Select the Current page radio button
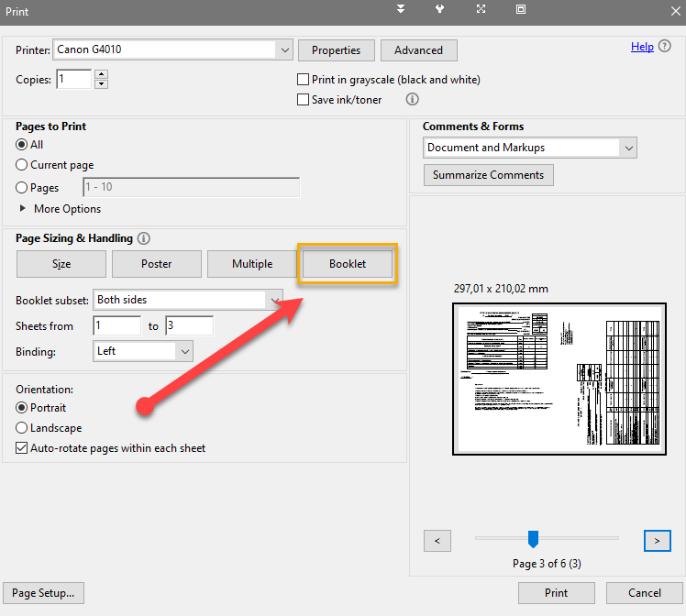This screenshot has height=616, width=686. pyautogui.click(x=21, y=165)
